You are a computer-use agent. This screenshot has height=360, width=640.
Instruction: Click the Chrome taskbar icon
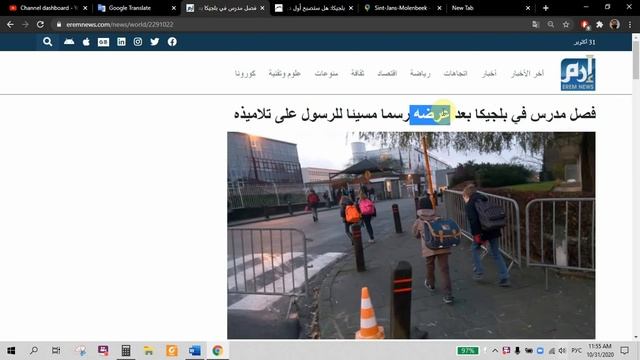[218, 351]
